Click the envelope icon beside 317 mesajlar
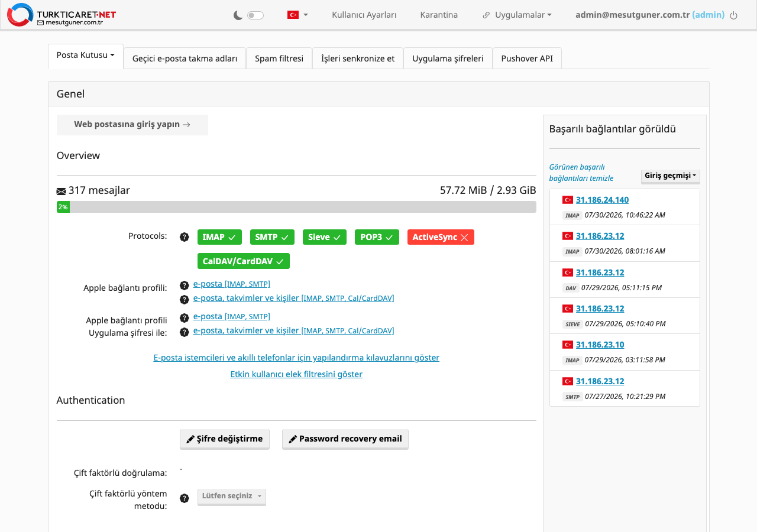This screenshot has width=757, height=532. pos(62,191)
